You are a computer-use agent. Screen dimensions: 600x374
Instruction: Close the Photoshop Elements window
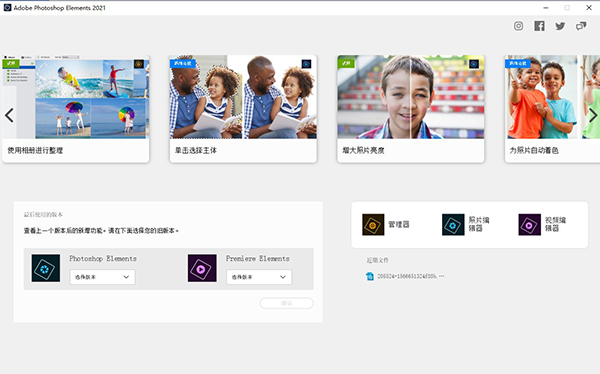coord(589,8)
